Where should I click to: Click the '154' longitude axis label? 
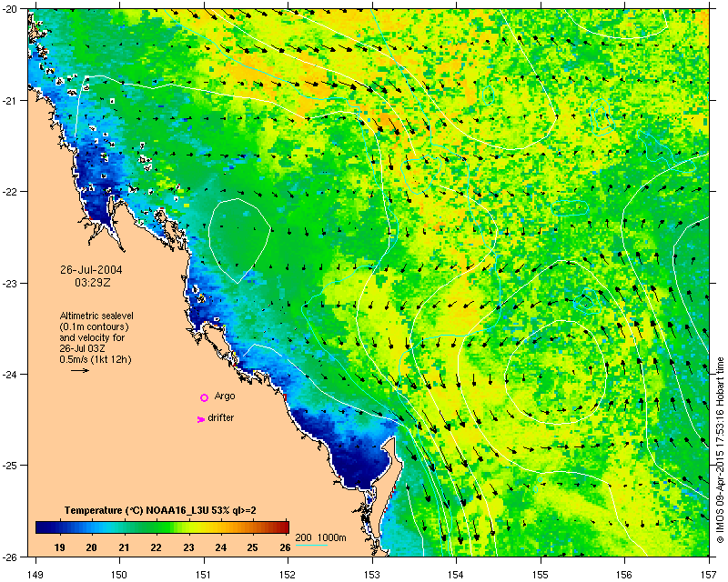[457, 575]
